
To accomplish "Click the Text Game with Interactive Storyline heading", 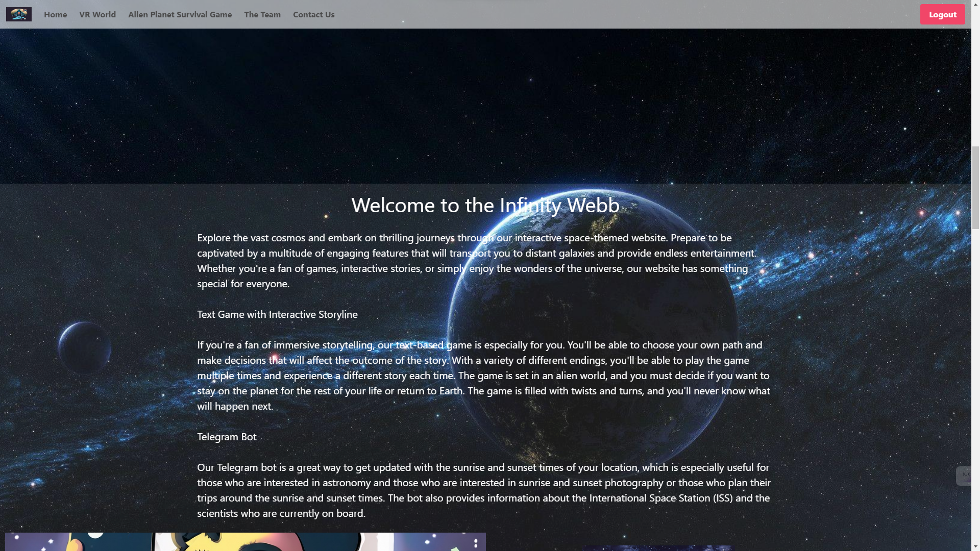I will tap(277, 314).
